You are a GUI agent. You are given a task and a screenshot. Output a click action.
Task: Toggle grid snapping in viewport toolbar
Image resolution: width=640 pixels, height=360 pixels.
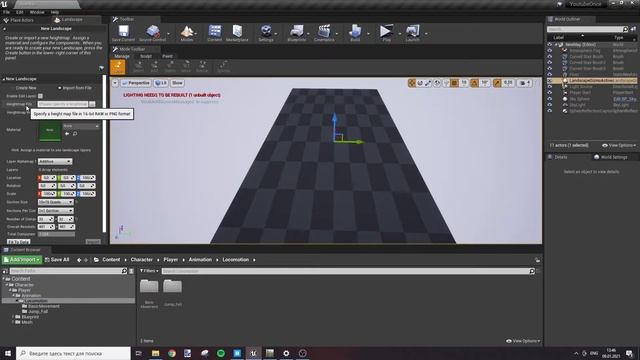pos(454,83)
